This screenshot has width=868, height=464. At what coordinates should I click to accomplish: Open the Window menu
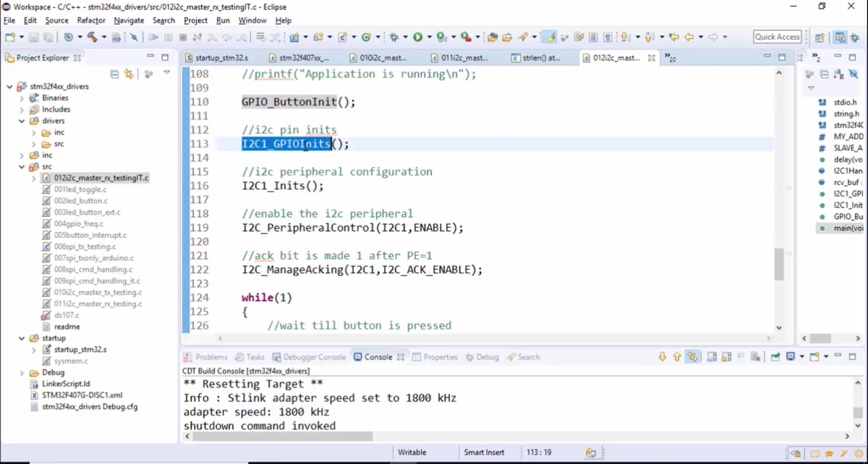pos(252,20)
